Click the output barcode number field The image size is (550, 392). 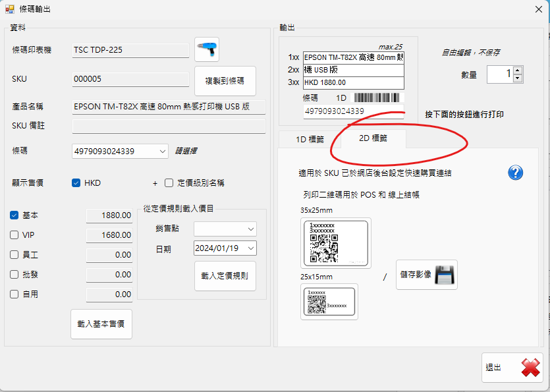point(354,111)
